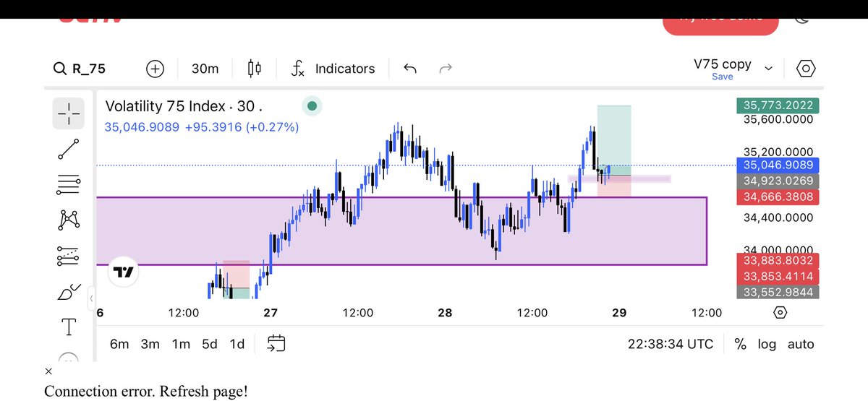Set the date range to 1m
The height and width of the screenshot is (401, 868).
click(x=181, y=344)
